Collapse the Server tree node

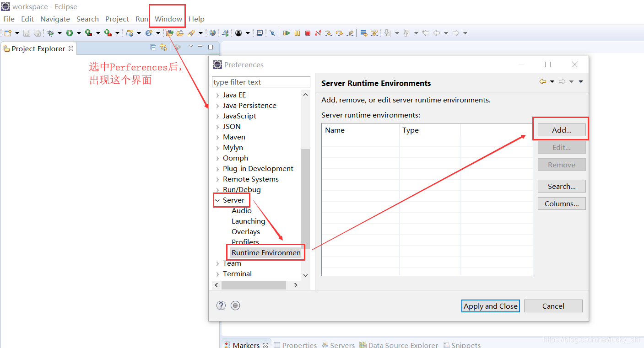(x=217, y=200)
